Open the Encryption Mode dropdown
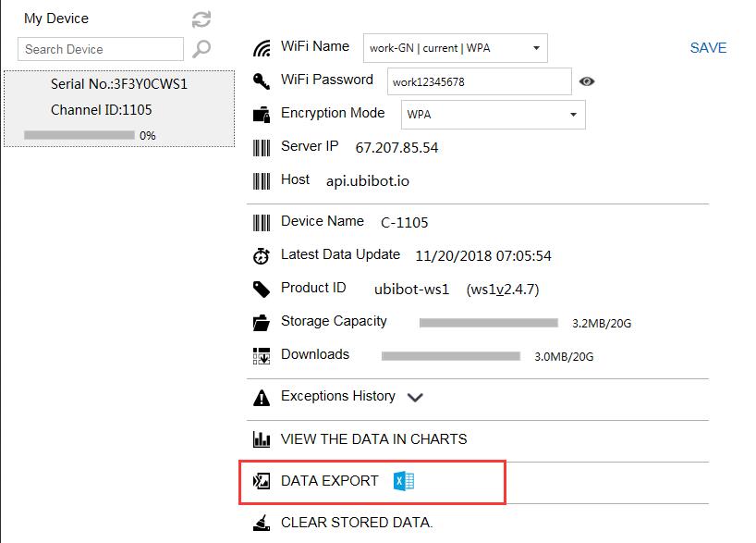 coord(494,115)
